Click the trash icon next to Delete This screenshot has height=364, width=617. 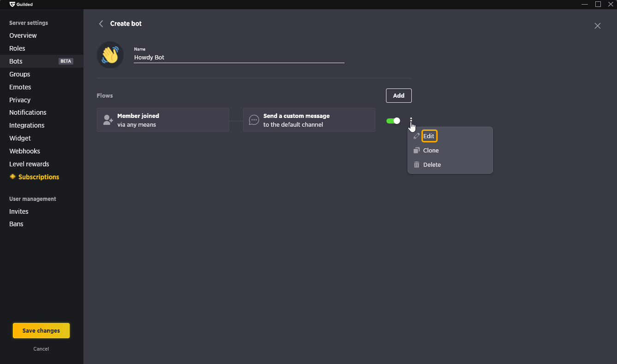click(x=416, y=165)
